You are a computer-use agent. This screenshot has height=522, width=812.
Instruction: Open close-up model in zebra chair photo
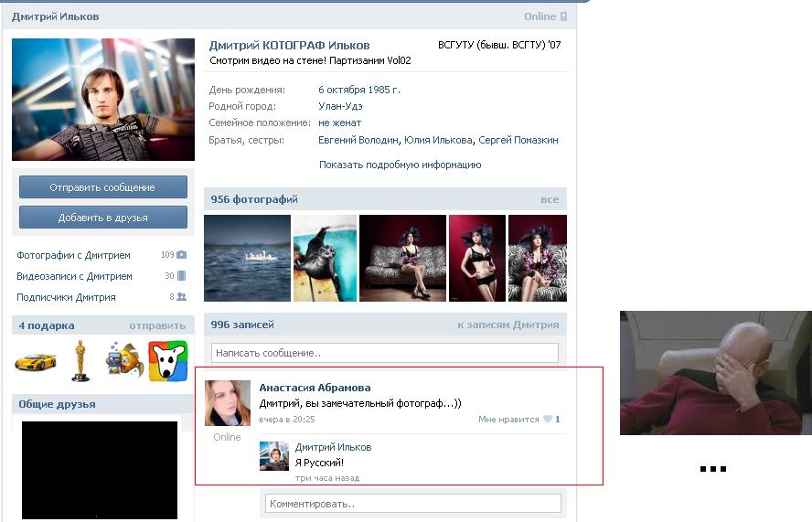click(538, 258)
